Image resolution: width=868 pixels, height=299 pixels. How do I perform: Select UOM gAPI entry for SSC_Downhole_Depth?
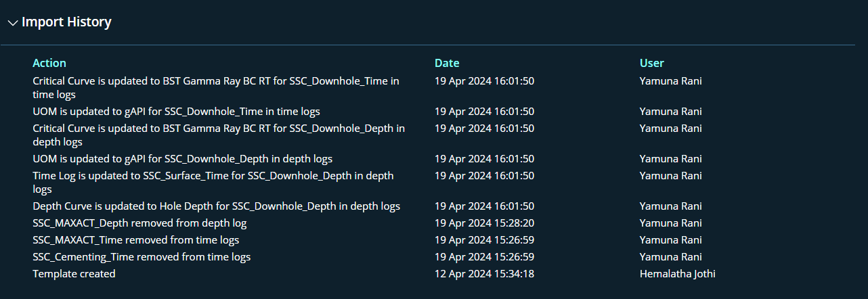182,159
